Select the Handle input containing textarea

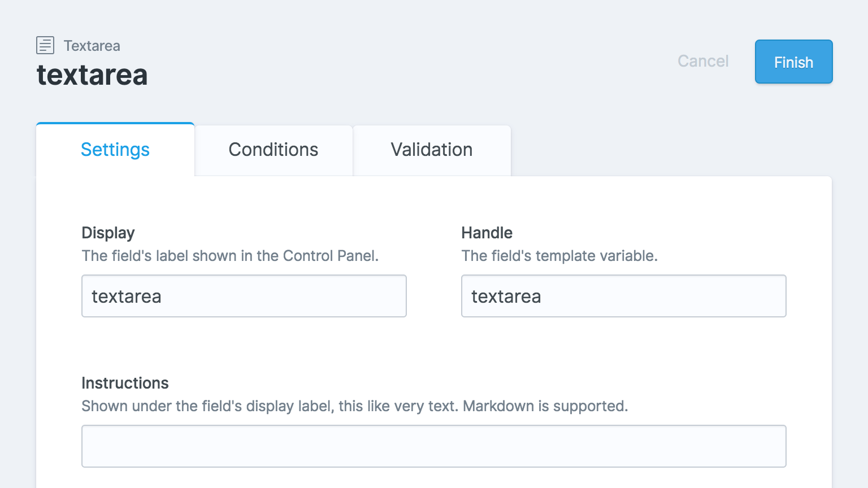pos(623,296)
